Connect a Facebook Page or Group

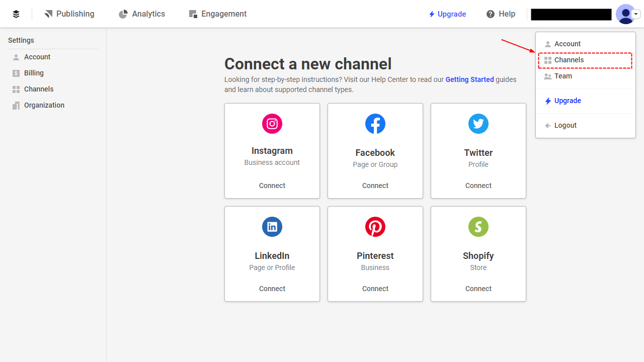point(375,186)
